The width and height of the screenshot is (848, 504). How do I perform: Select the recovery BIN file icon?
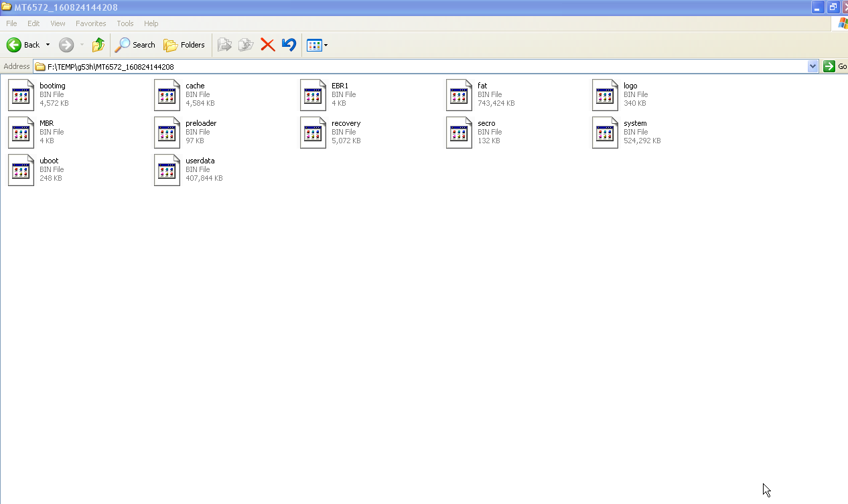click(313, 133)
